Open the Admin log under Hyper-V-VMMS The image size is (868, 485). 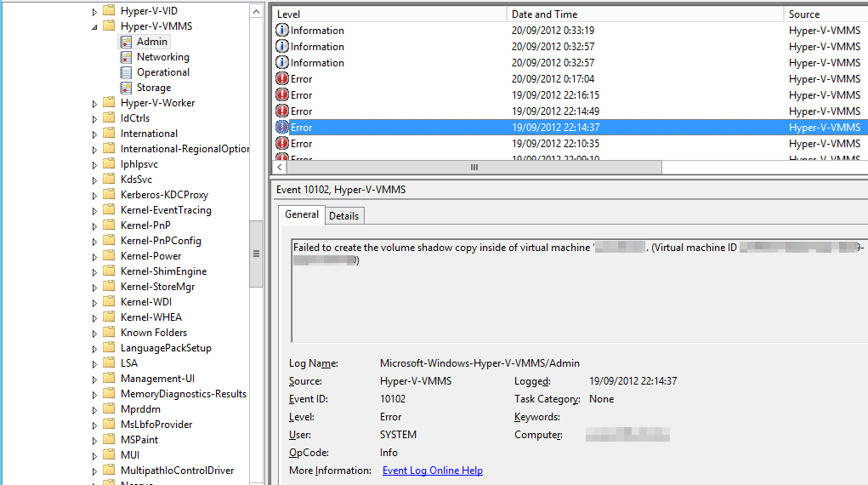tap(151, 42)
